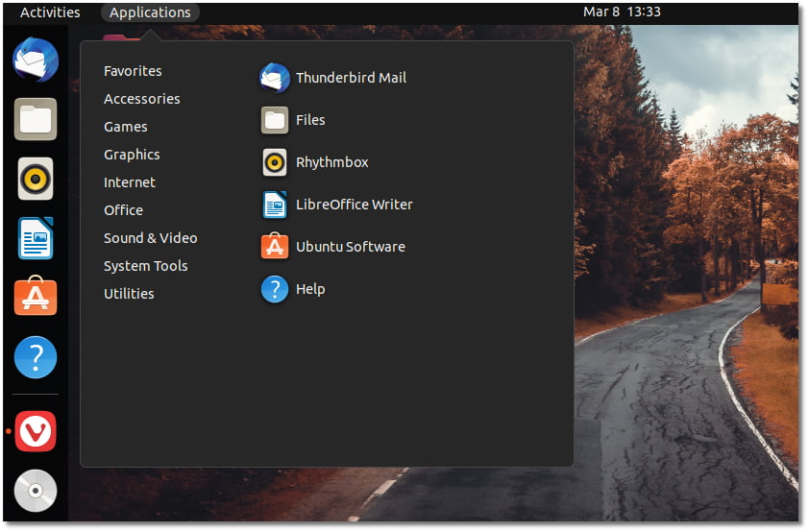Launch the Ubuntu Software text entry
809x532 pixels.
point(351,247)
